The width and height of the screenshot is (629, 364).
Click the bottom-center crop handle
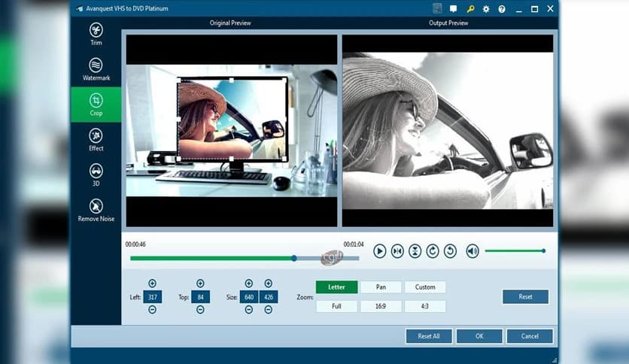coord(232,159)
